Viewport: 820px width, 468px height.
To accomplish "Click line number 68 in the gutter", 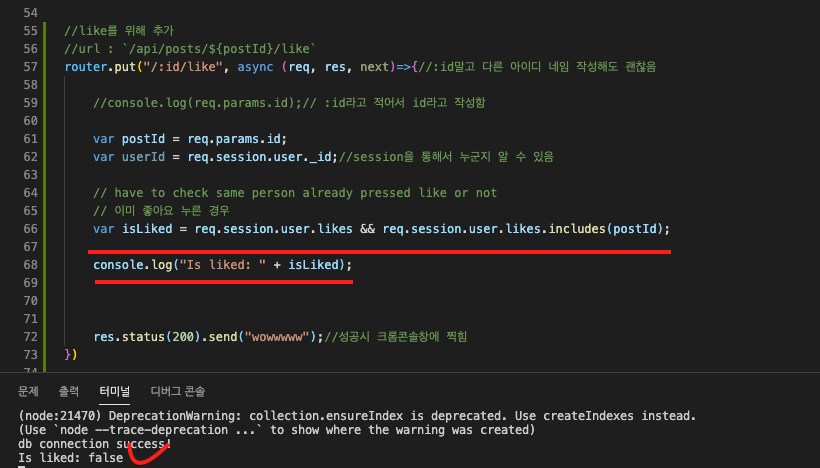I will pyautogui.click(x=30, y=265).
